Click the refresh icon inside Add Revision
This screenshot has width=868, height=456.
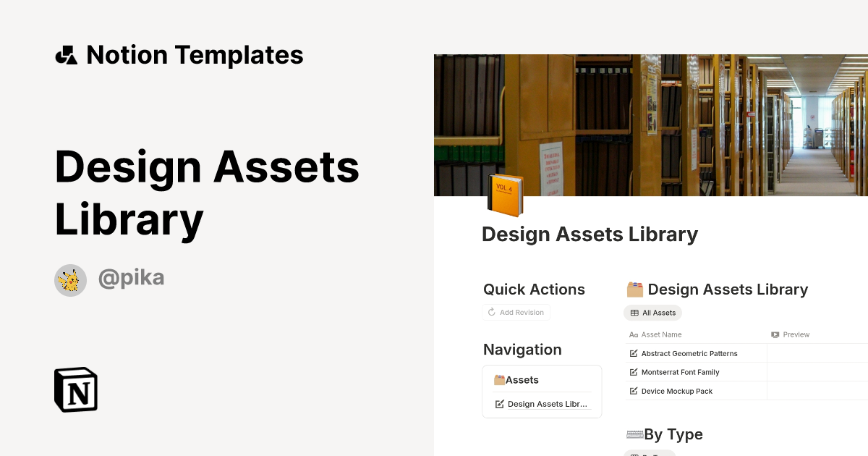(x=491, y=312)
